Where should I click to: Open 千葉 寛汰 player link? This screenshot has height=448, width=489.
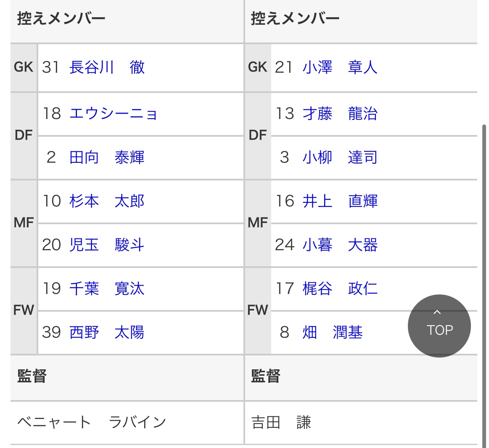pos(107,289)
